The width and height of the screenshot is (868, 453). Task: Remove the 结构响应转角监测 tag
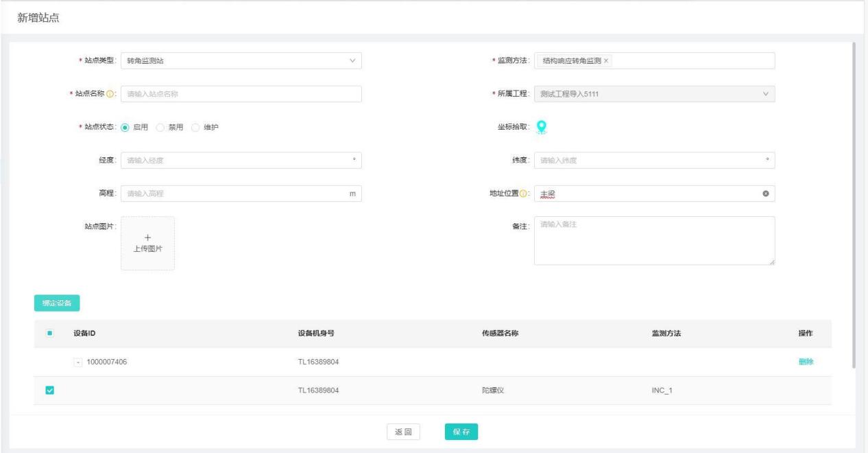tap(606, 61)
